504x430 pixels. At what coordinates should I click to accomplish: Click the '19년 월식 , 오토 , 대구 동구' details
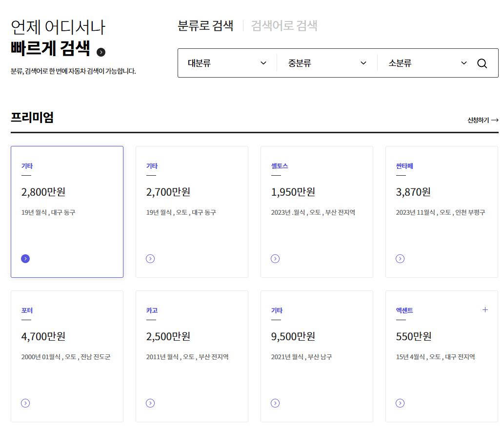click(181, 212)
